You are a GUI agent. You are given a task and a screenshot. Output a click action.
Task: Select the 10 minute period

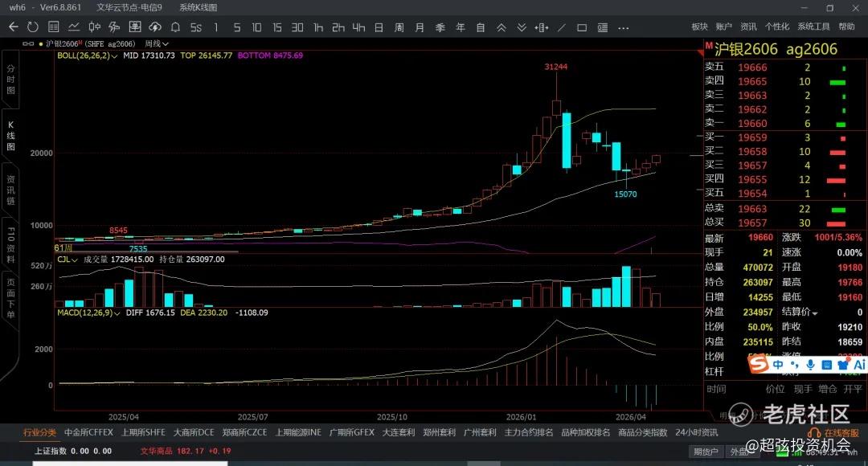point(256,27)
